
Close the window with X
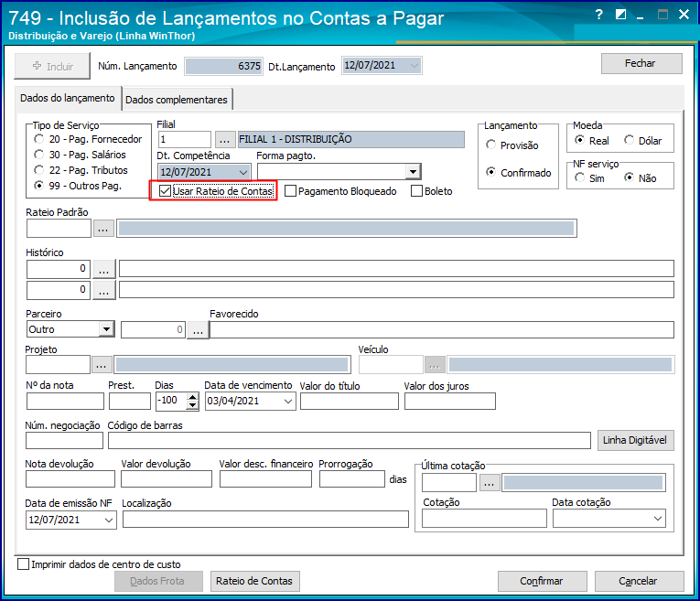(684, 15)
